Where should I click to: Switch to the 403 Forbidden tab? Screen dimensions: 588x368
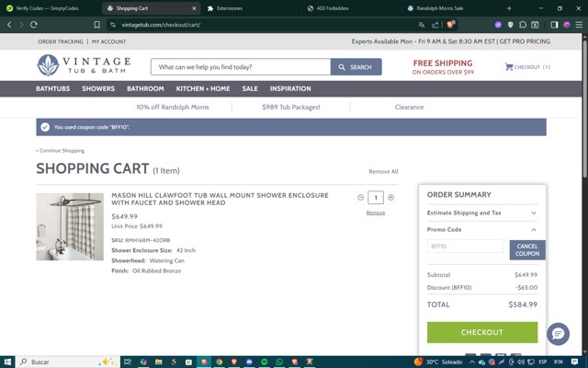click(x=333, y=8)
